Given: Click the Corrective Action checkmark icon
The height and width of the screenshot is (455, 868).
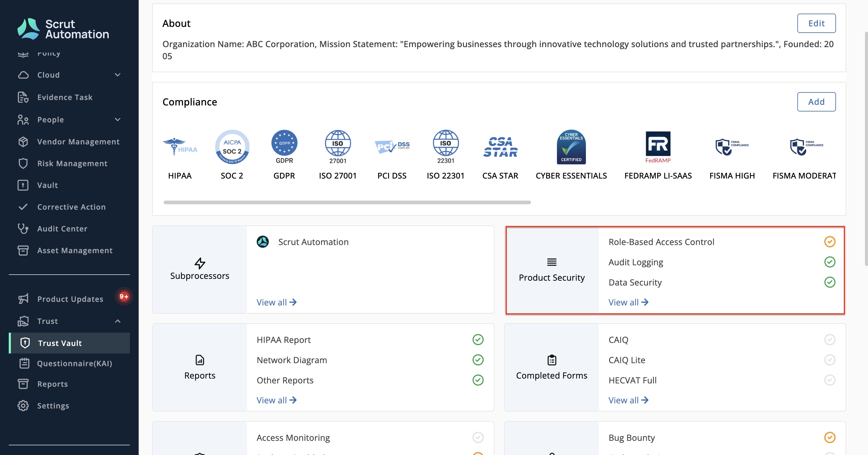Looking at the screenshot, I should tap(23, 207).
